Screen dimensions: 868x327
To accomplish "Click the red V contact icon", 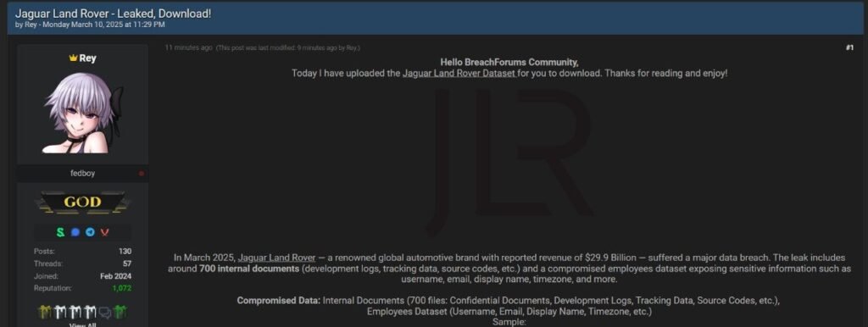I will (x=104, y=232).
